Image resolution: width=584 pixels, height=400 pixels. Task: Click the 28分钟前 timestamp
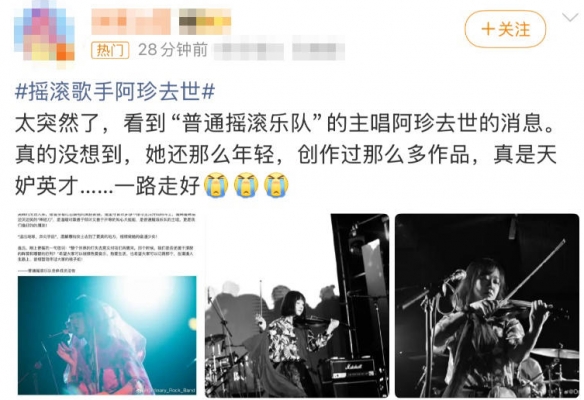(173, 50)
